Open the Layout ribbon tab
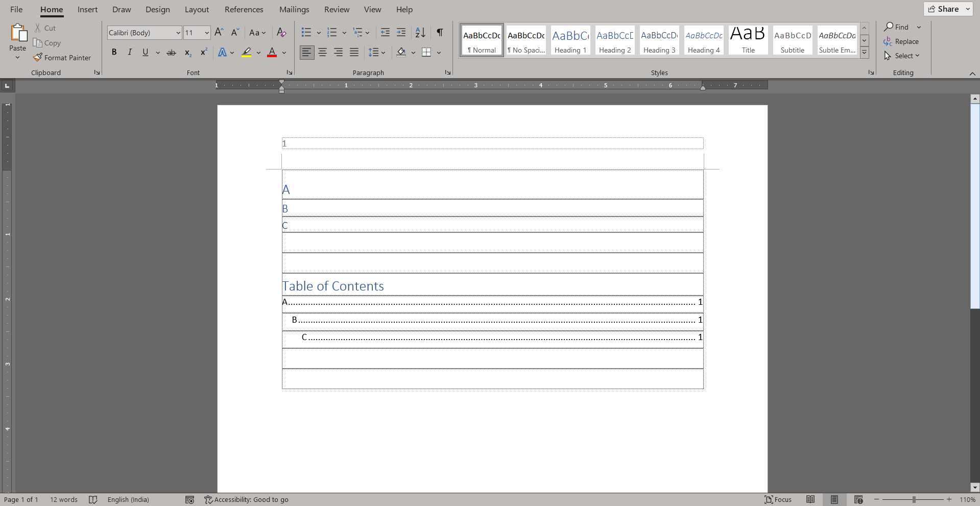980x506 pixels. click(197, 9)
